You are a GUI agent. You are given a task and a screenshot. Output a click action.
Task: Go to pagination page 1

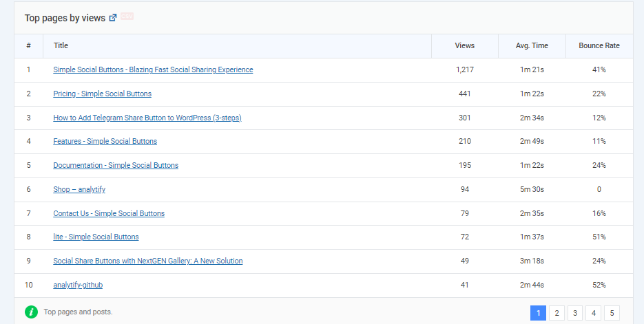(538, 313)
